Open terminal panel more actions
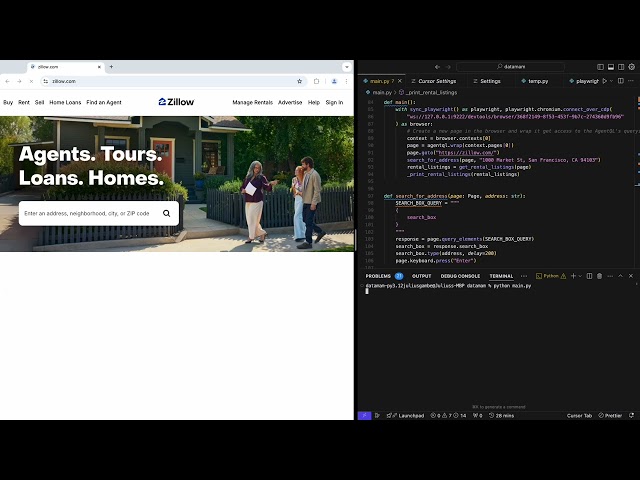The width and height of the screenshot is (640, 480). [x=610, y=276]
